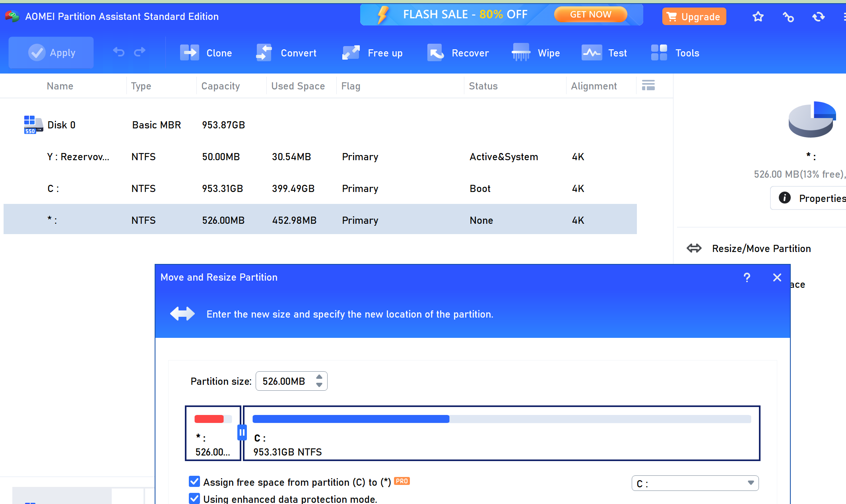Select the * : 526.00MB partition row

coord(320,219)
